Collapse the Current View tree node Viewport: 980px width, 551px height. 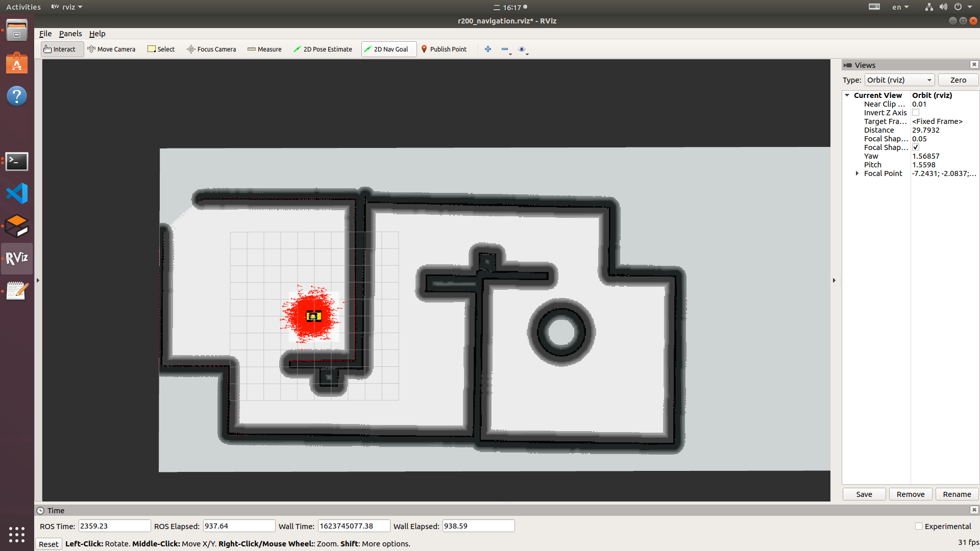click(x=847, y=95)
